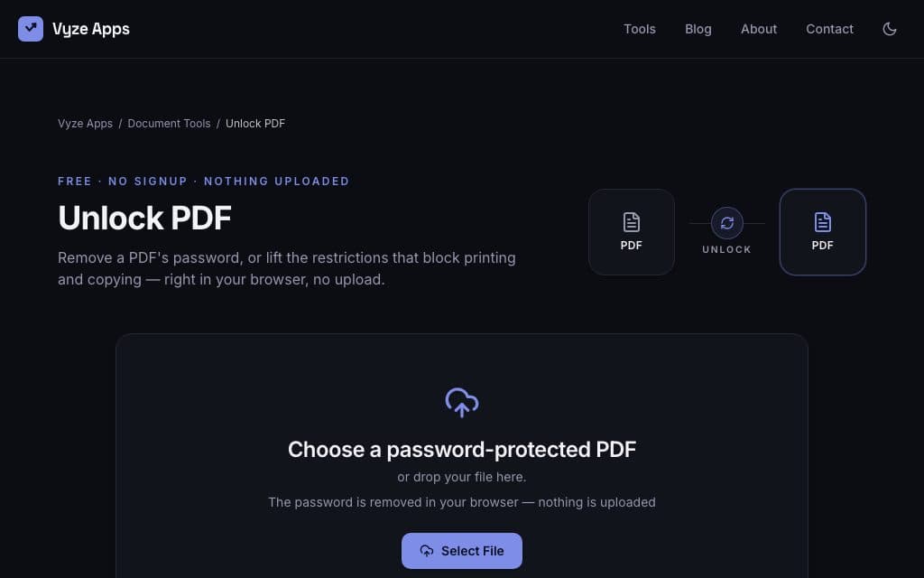Click the unlock refresh arrows icon
The height and width of the screenshot is (578, 924).
tap(726, 223)
